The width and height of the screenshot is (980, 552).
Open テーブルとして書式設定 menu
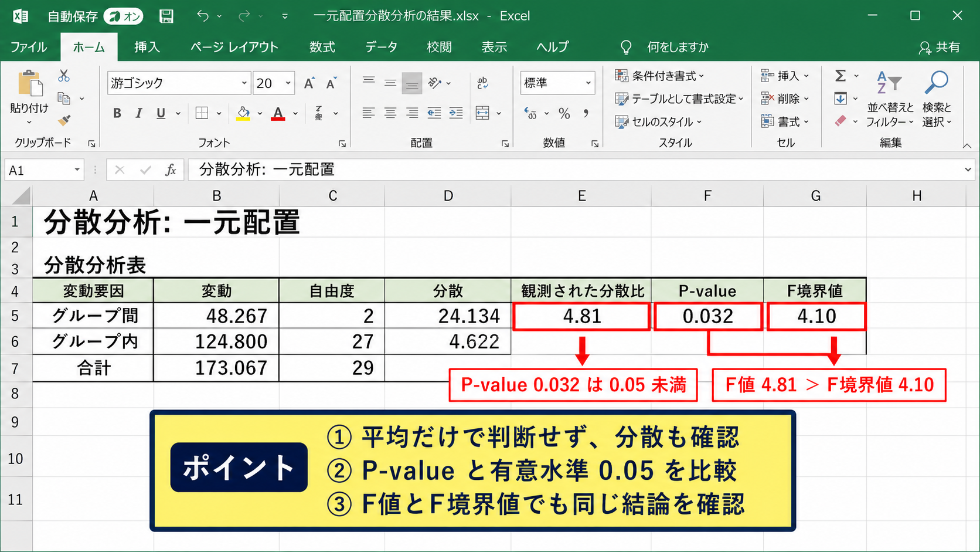click(x=679, y=99)
